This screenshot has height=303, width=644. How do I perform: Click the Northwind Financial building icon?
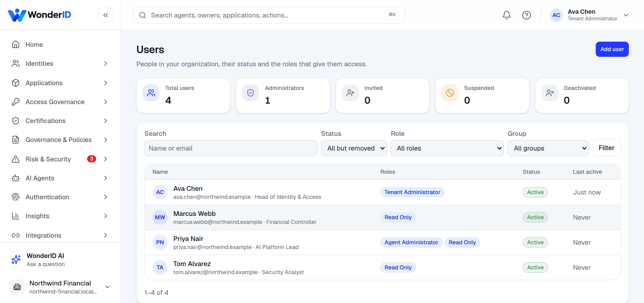click(17, 287)
